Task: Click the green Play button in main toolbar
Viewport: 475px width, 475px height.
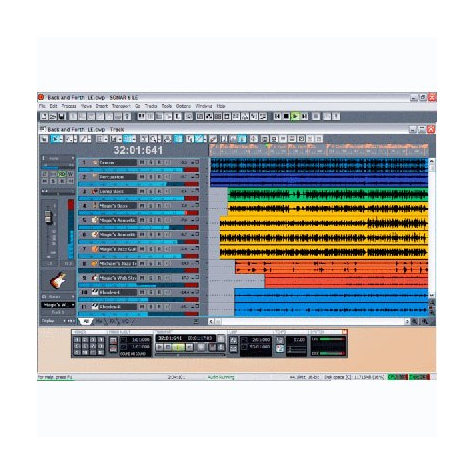Action: (295, 116)
